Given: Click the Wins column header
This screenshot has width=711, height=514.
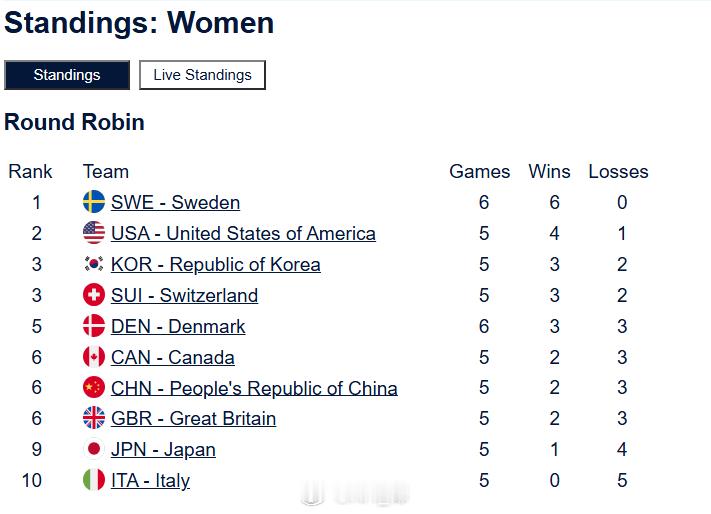Looking at the screenshot, I should 549,172.
